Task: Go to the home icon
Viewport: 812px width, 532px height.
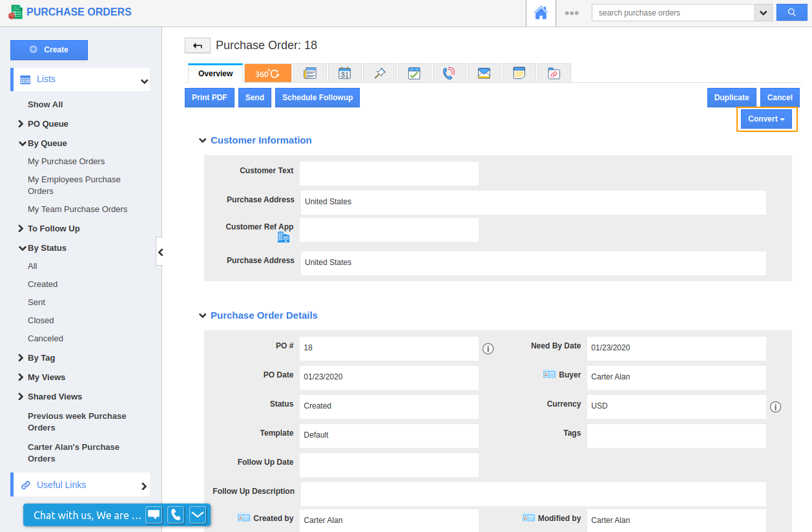Action: pos(541,13)
